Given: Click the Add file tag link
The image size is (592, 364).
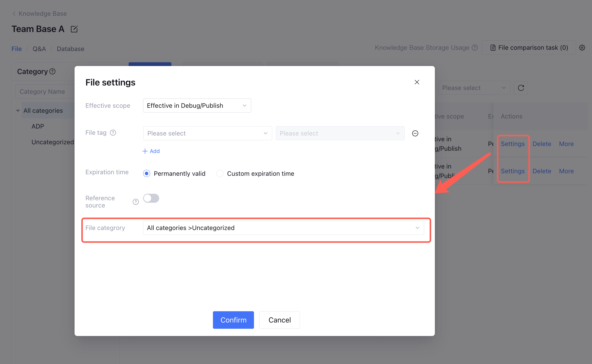Looking at the screenshot, I should tap(151, 151).
